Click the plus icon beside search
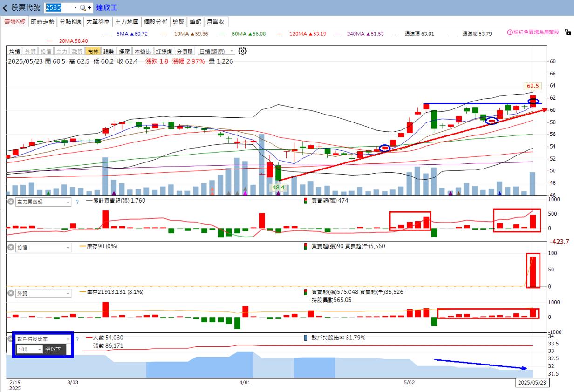The width and height of the screenshot is (574, 392). click(x=89, y=8)
